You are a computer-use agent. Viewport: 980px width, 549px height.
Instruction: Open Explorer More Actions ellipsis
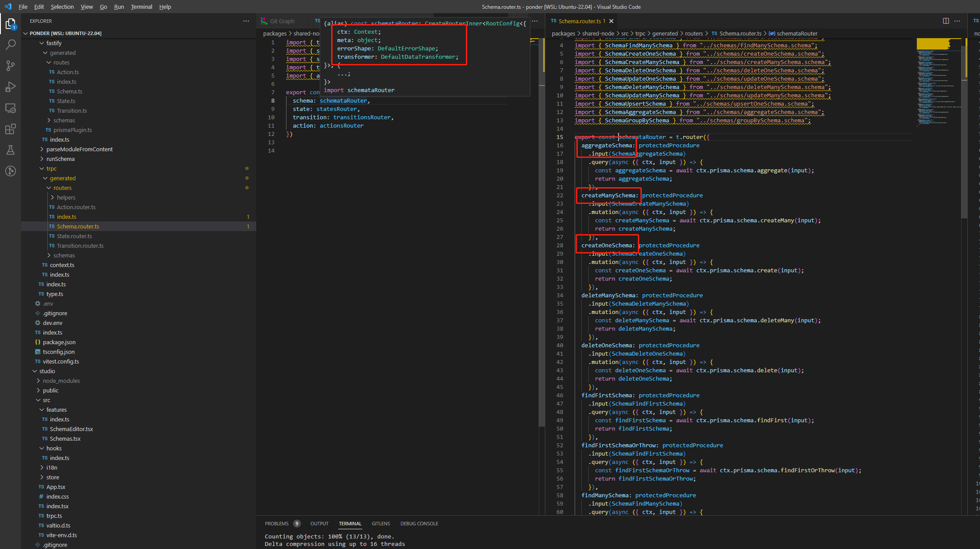click(x=246, y=21)
